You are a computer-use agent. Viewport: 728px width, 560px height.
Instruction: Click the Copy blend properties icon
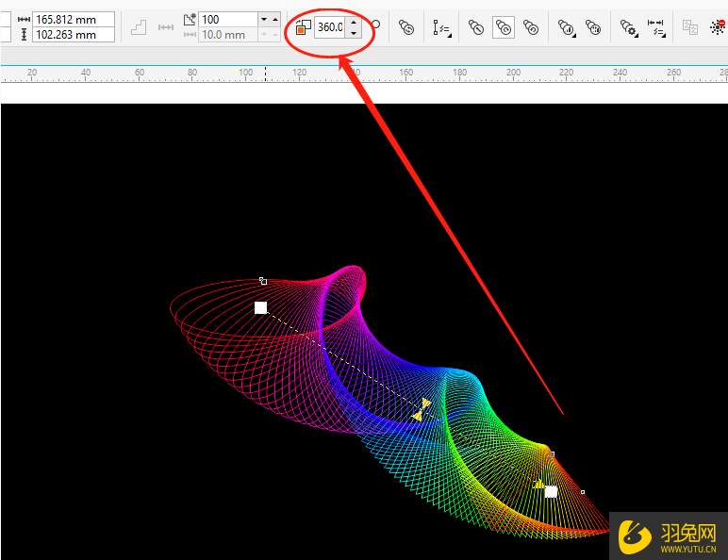click(x=690, y=28)
